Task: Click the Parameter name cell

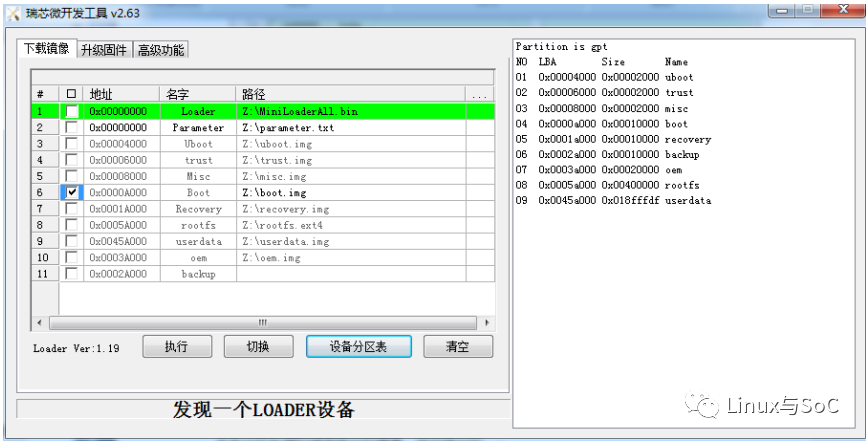Action: pyautogui.click(x=198, y=128)
